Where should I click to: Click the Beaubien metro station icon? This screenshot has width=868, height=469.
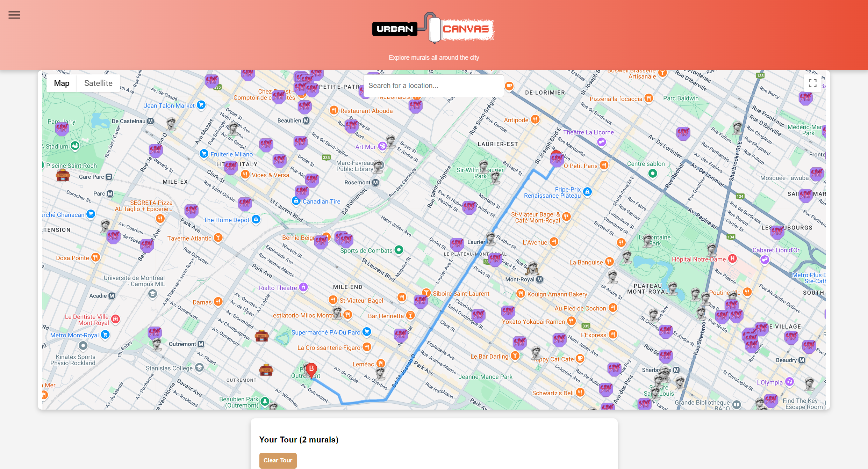click(x=306, y=120)
